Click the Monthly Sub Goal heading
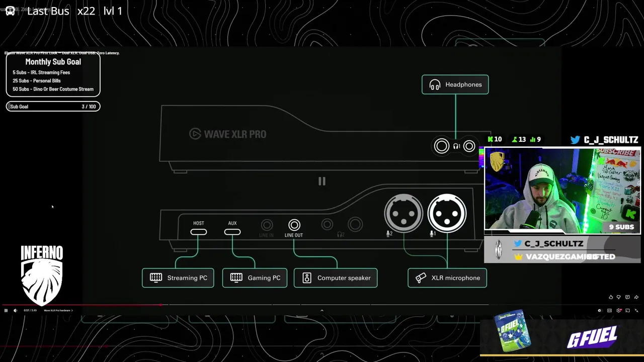This screenshot has width=644, height=362. coord(53,62)
